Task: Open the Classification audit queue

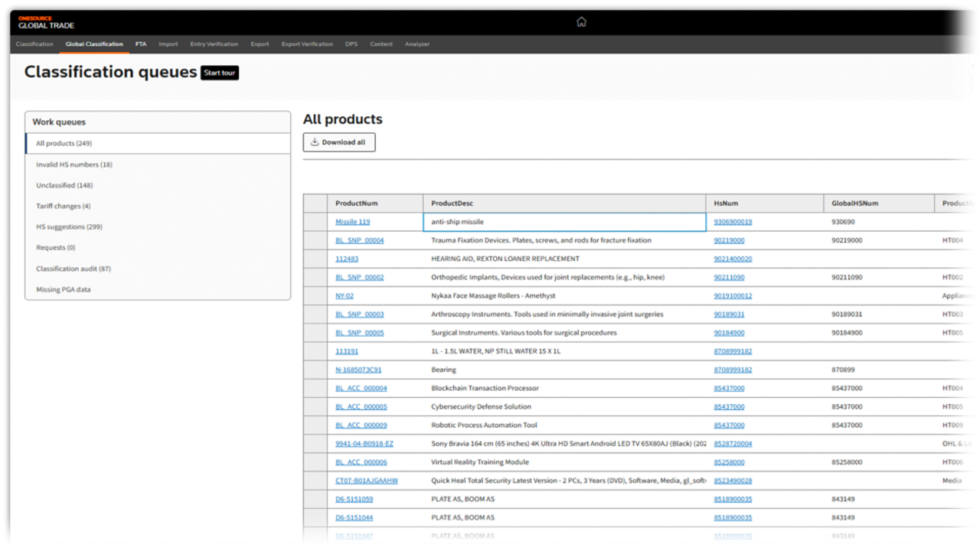Action: [73, 269]
